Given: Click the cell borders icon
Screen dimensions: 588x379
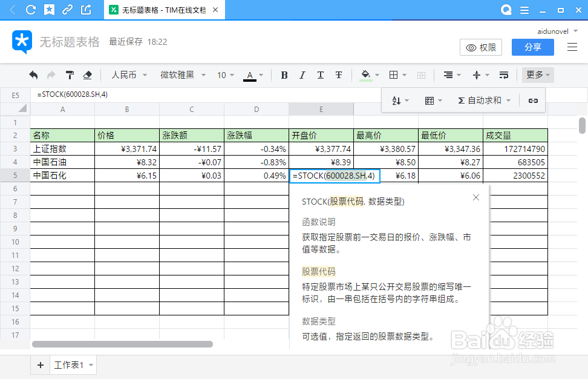Looking at the screenshot, I should click(393, 75).
